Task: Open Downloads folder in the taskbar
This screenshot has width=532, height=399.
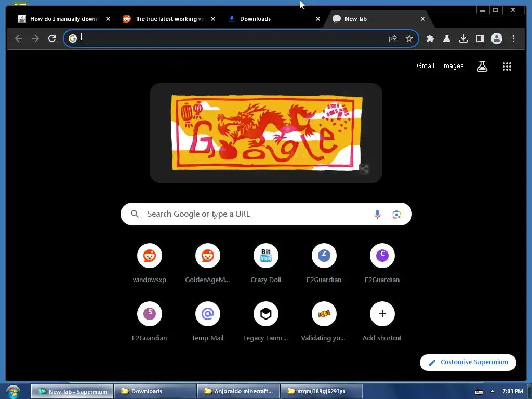Action: [x=155, y=392]
